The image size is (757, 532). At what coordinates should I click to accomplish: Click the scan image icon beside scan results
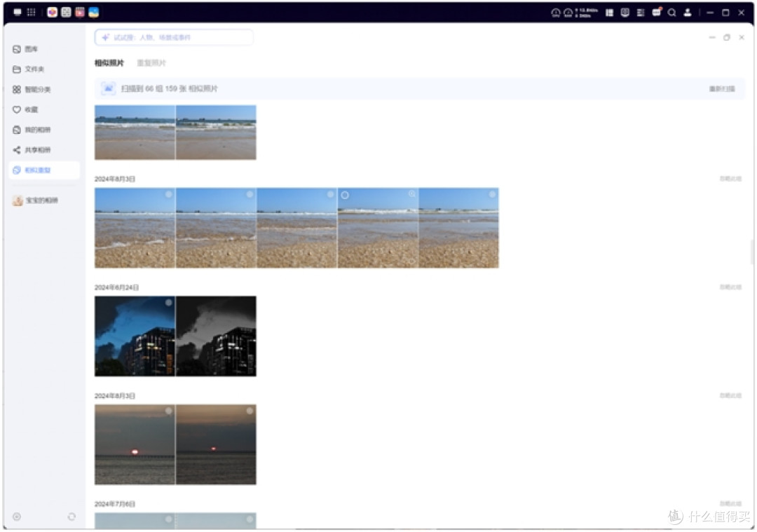[108, 88]
